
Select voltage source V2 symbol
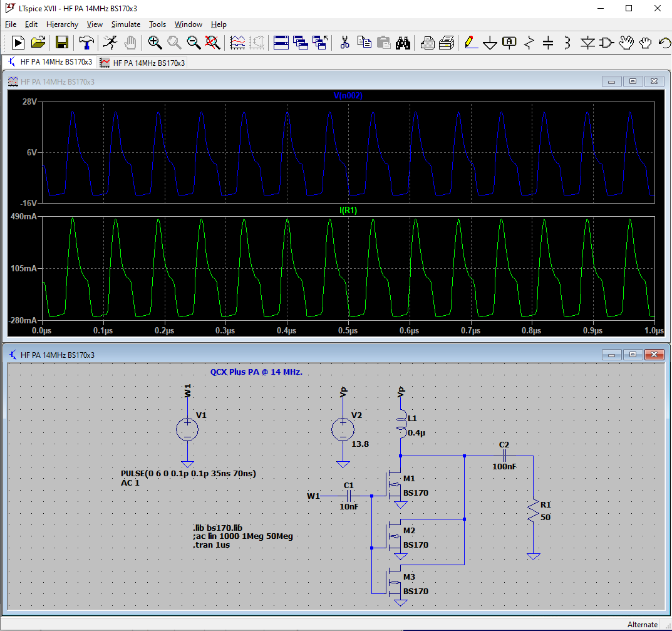pos(343,429)
